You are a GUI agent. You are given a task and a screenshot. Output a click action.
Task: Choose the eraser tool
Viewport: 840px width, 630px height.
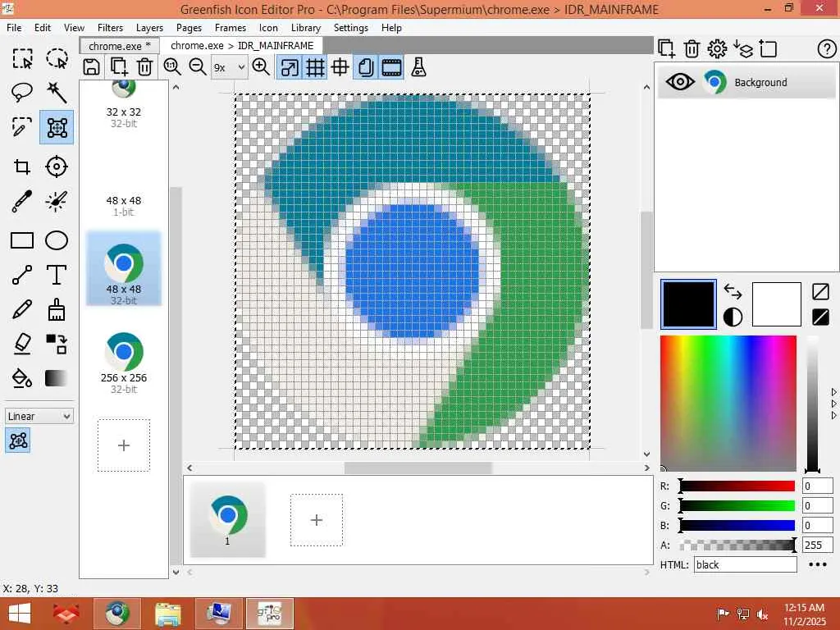point(22,344)
